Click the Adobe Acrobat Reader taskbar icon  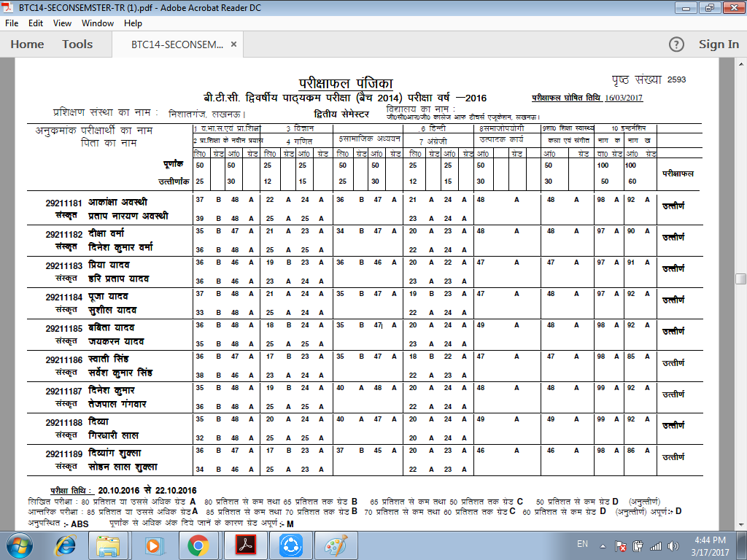coord(245,545)
